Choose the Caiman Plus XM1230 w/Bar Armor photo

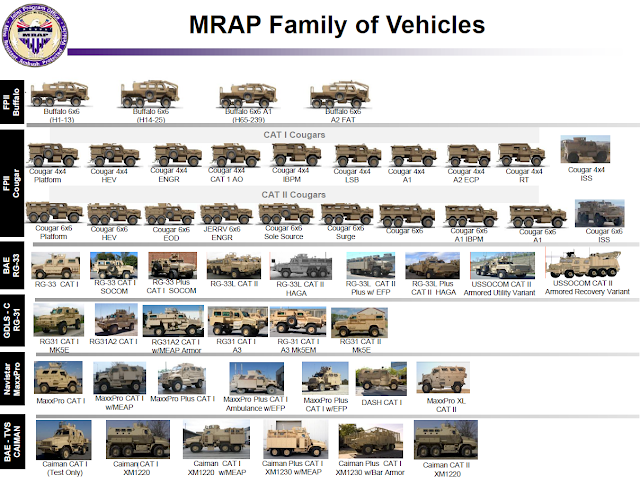[x=371, y=442]
